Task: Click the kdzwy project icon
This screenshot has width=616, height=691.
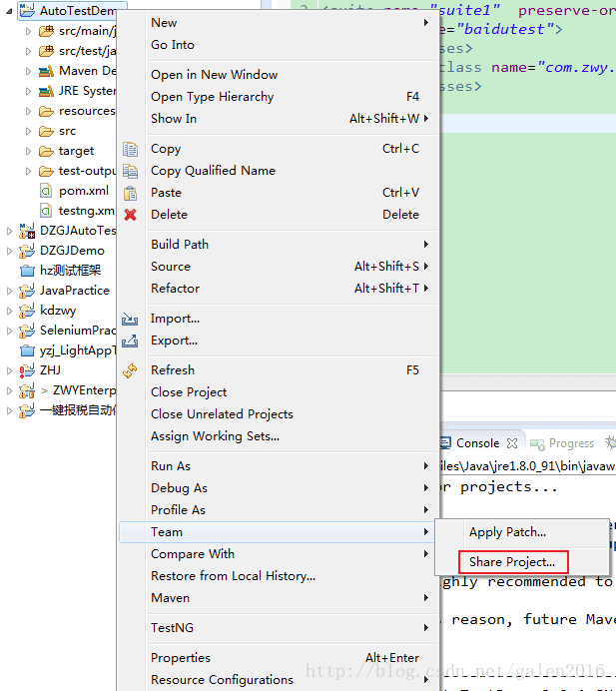Action: click(27, 311)
